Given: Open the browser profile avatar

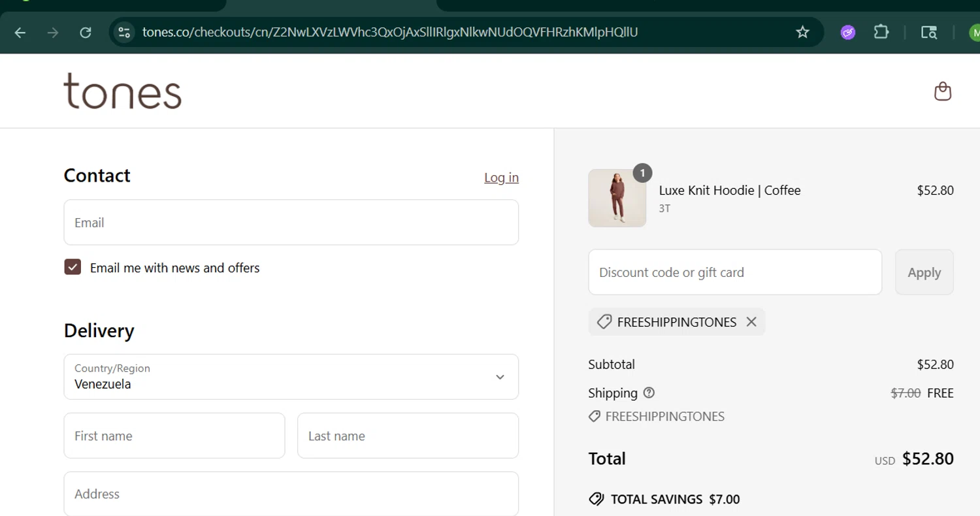Looking at the screenshot, I should pos(975,32).
